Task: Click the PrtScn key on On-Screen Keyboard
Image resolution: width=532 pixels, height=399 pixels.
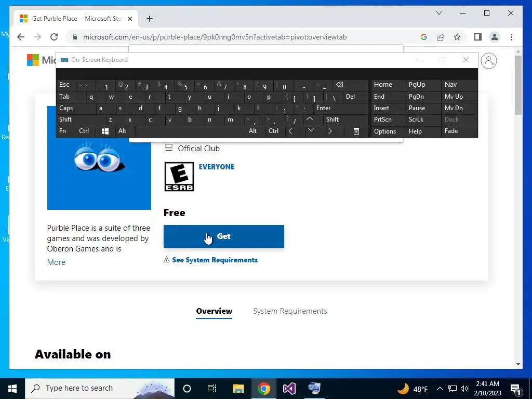Action: pyautogui.click(x=388, y=119)
